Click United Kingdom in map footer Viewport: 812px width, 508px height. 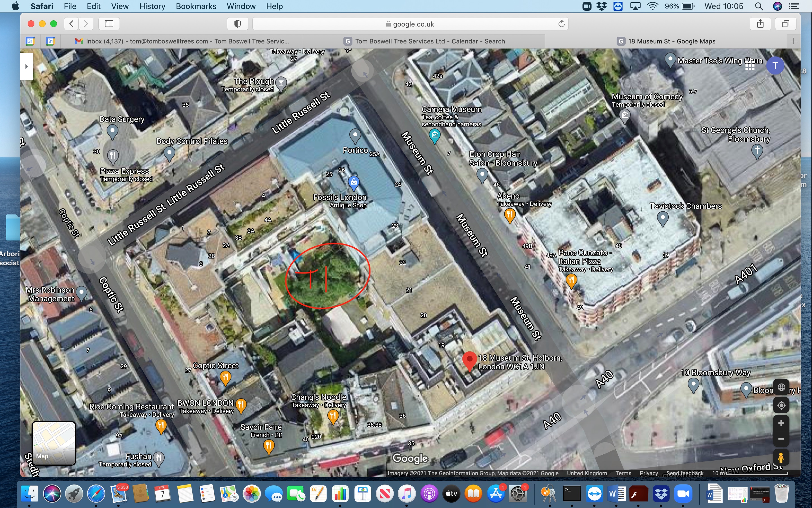587,473
